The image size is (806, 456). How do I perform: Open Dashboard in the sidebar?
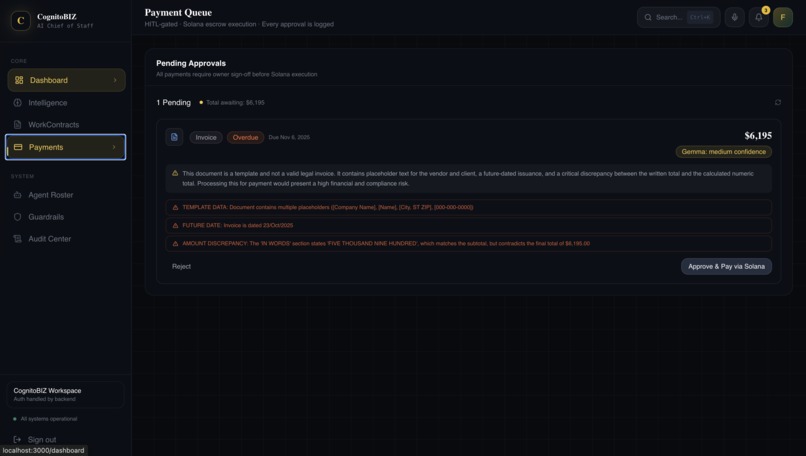(x=66, y=80)
